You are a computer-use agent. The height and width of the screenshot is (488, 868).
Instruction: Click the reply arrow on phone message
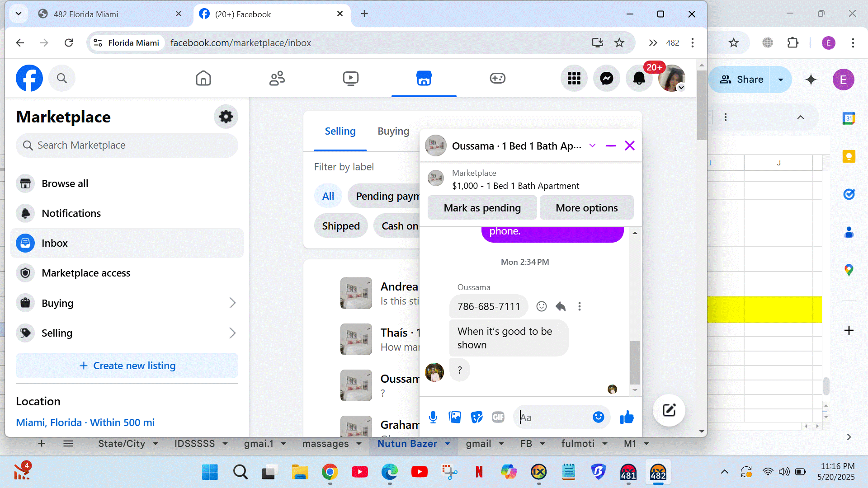[x=561, y=306]
